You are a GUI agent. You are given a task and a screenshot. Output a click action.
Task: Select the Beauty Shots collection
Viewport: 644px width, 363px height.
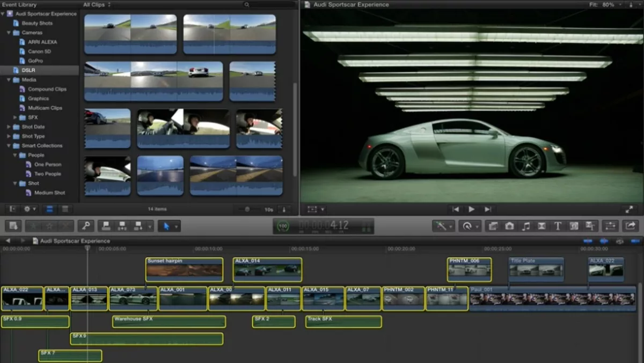pyautogui.click(x=37, y=23)
